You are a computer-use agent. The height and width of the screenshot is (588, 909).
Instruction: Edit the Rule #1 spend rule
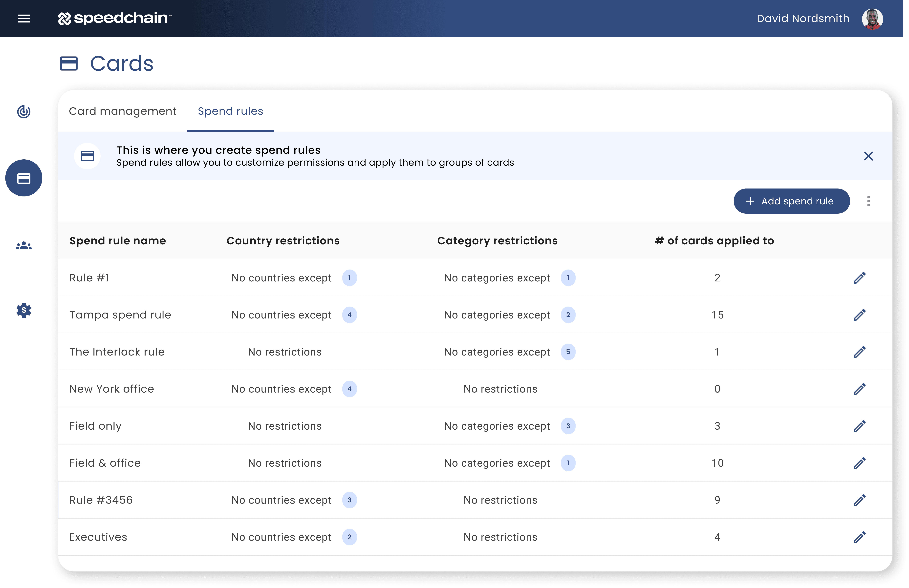click(x=859, y=278)
